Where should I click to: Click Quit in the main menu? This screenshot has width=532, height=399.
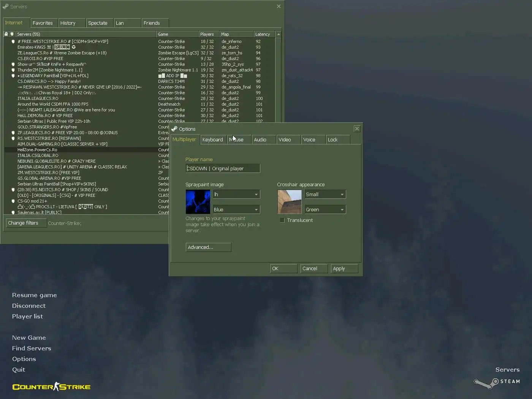point(19,369)
